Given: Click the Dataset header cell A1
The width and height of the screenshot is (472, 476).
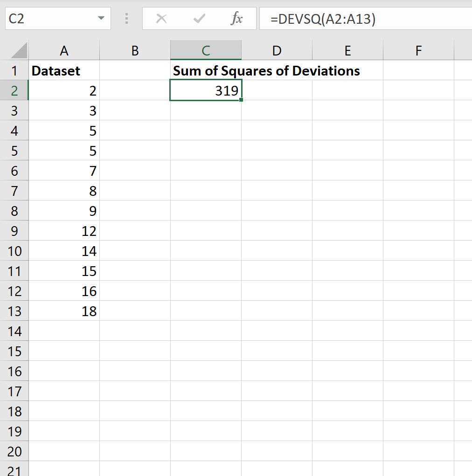Looking at the screenshot, I should [64, 70].
